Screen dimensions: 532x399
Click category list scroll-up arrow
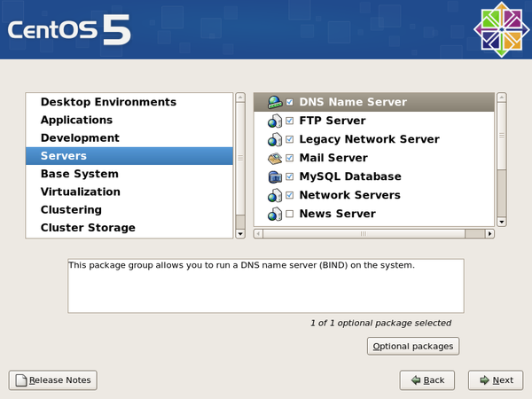click(240, 98)
